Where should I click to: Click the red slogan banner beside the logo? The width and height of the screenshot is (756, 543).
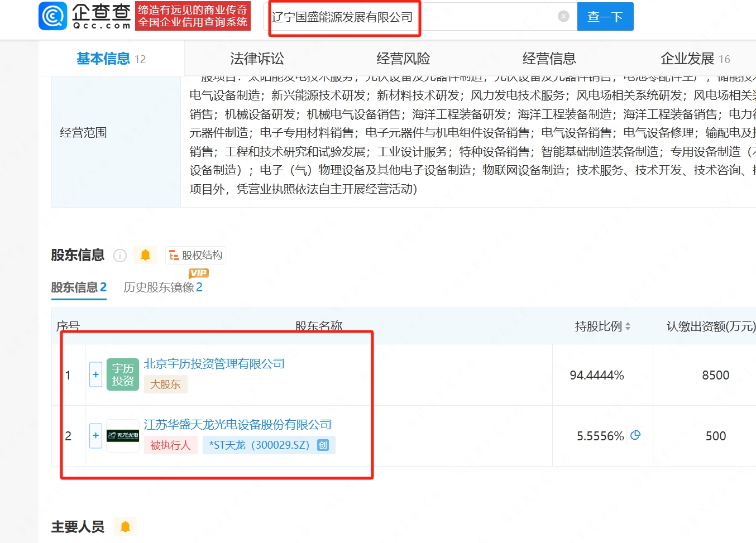pyautogui.click(x=193, y=16)
